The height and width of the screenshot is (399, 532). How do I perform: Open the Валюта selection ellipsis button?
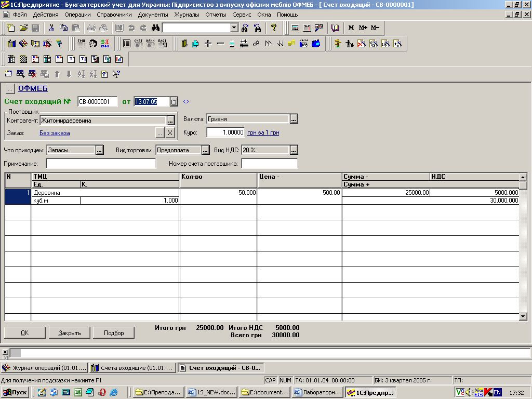coord(294,119)
